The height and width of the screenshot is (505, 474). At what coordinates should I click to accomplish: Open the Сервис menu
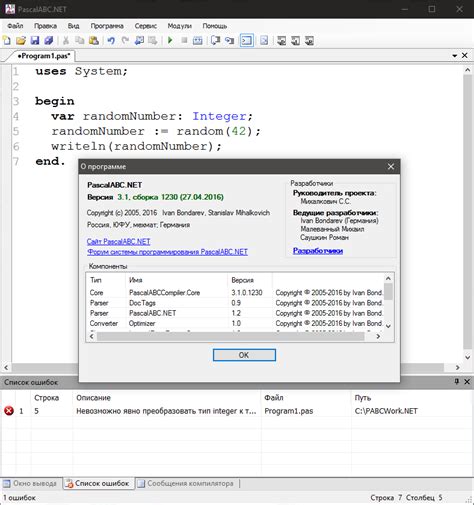pyautogui.click(x=146, y=26)
